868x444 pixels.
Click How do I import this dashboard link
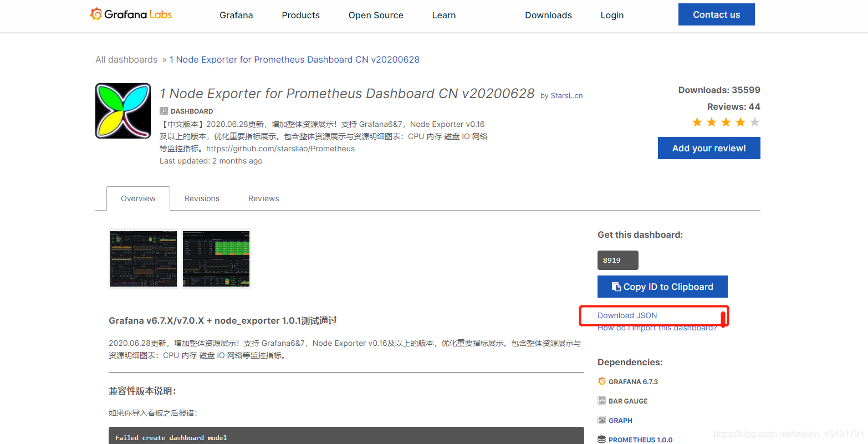click(657, 328)
